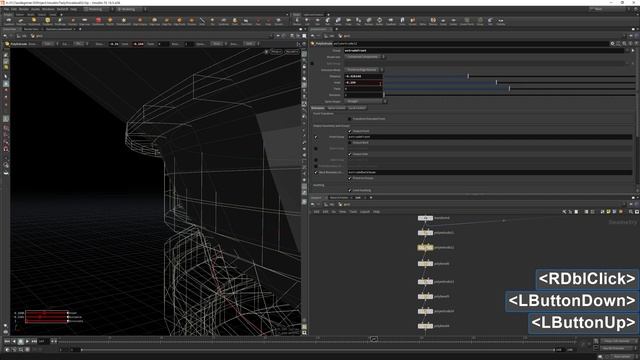Click the red icon in the shelf toolbar
Image resolution: width=640 pixels, height=360 pixels.
tap(98, 20)
